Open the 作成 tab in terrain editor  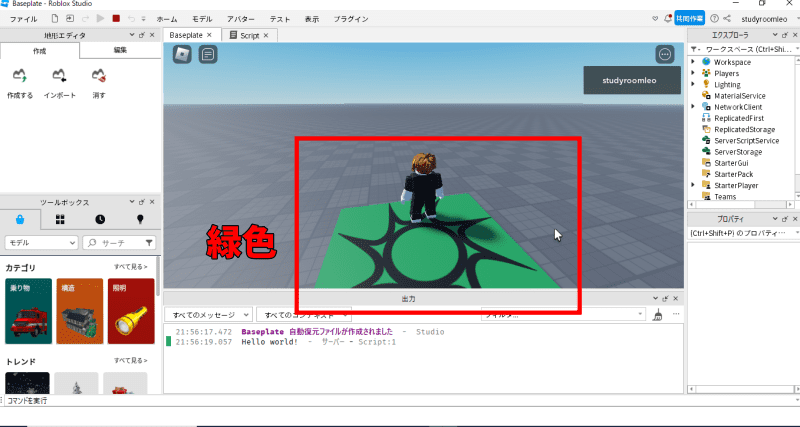point(39,51)
